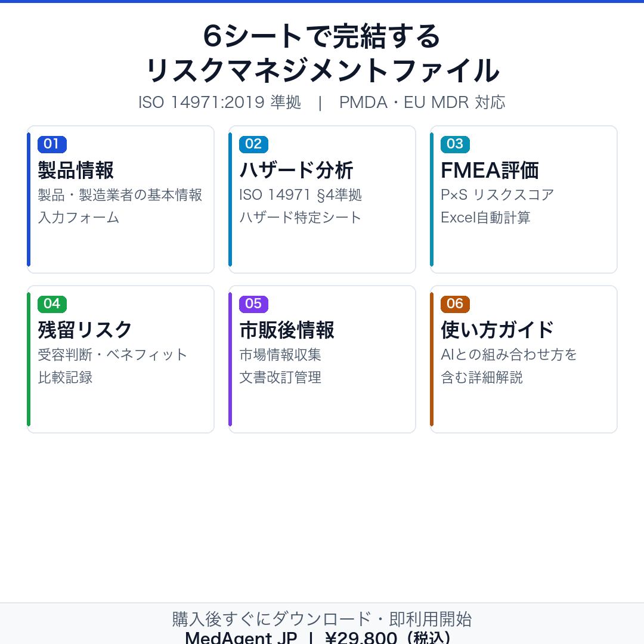Select the teal 03 number badge
The image size is (644, 644).
[455, 144]
